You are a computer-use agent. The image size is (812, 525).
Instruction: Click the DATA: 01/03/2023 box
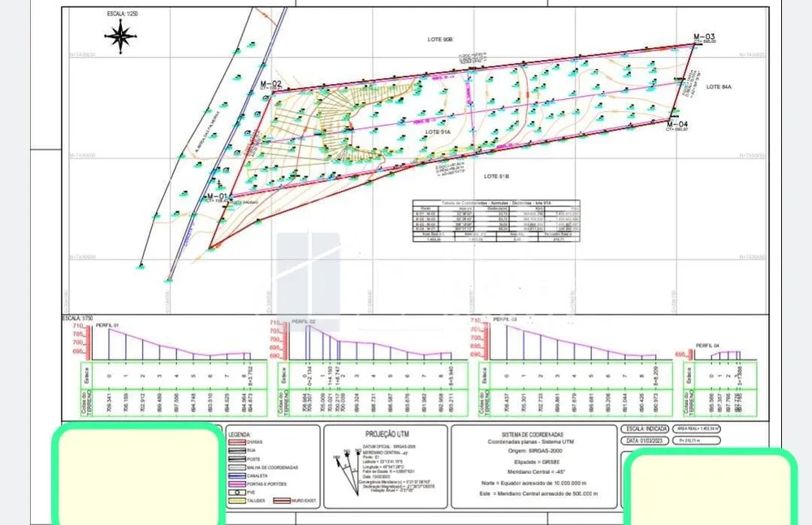(645, 441)
